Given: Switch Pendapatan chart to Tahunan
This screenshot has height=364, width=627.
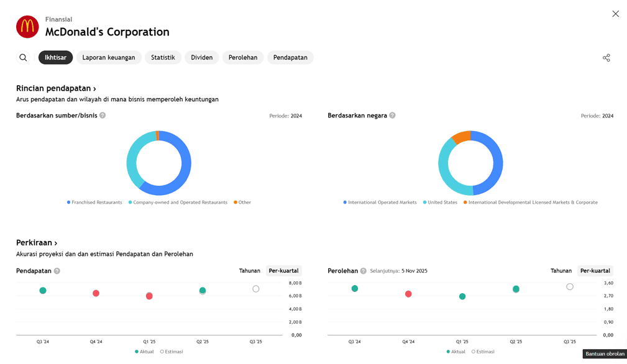Looking at the screenshot, I should 249,271.
